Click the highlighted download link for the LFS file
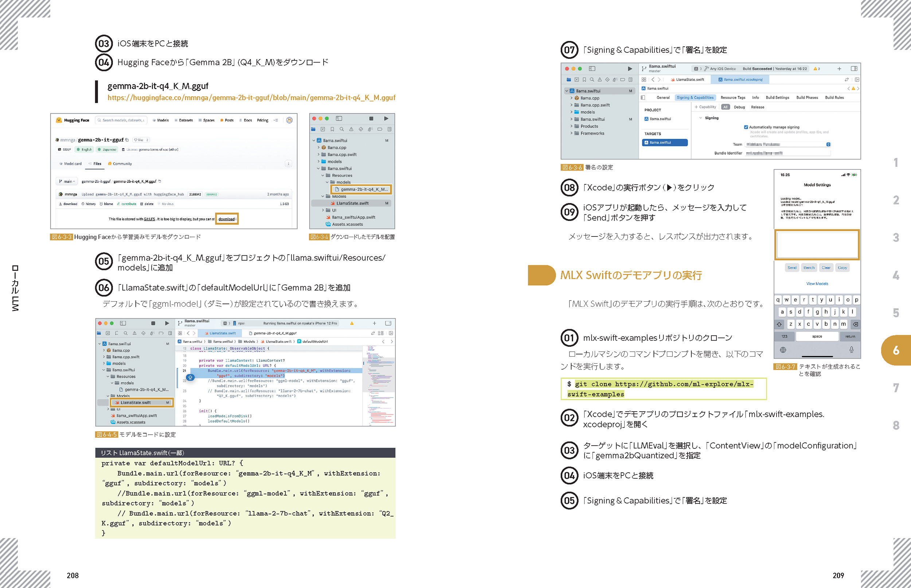Image resolution: width=911 pixels, height=588 pixels. pyautogui.click(x=226, y=219)
